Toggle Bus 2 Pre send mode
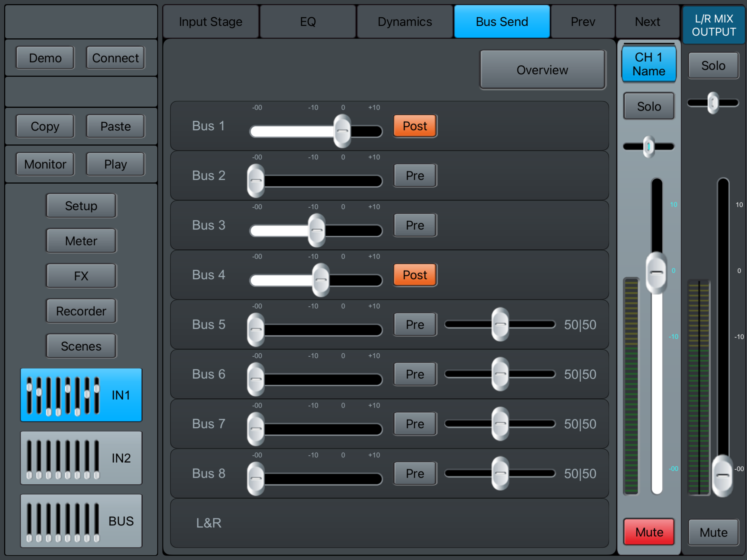747x560 pixels. (415, 176)
